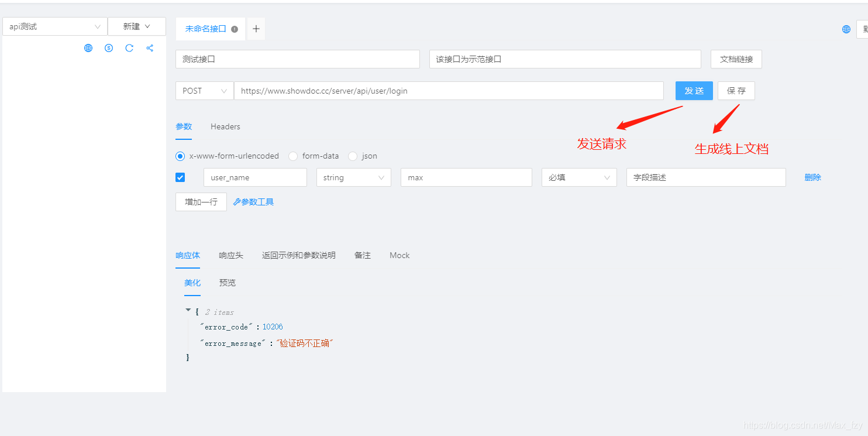The image size is (868, 436).
Task: Open the 必填 required field dropdown
Action: pos(579,177)
